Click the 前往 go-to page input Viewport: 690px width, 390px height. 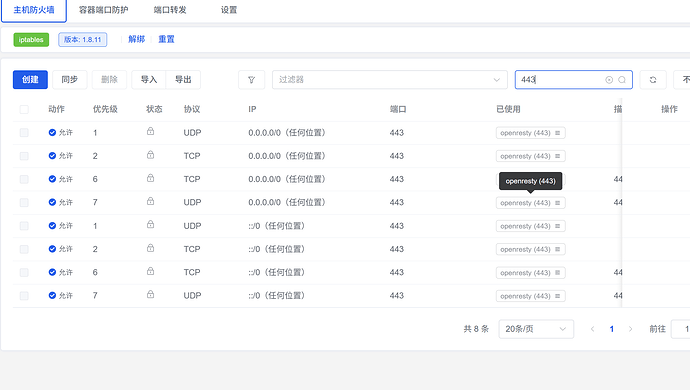[x=680, y=329]
